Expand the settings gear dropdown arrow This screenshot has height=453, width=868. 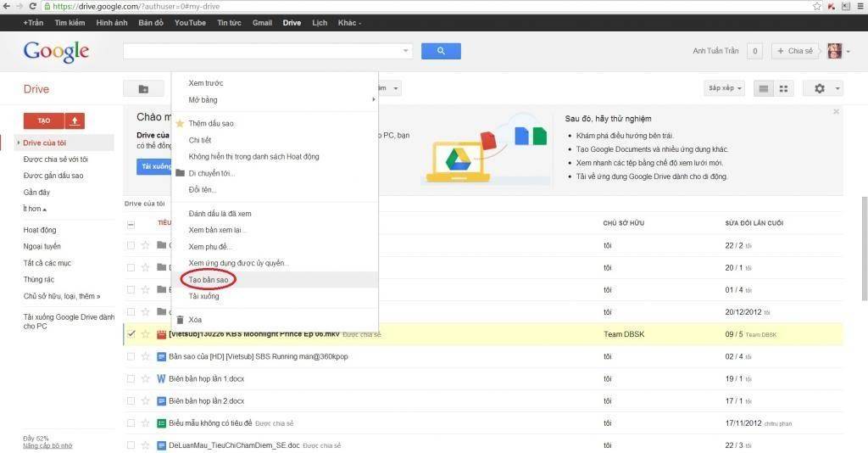(x=837, y=88)
